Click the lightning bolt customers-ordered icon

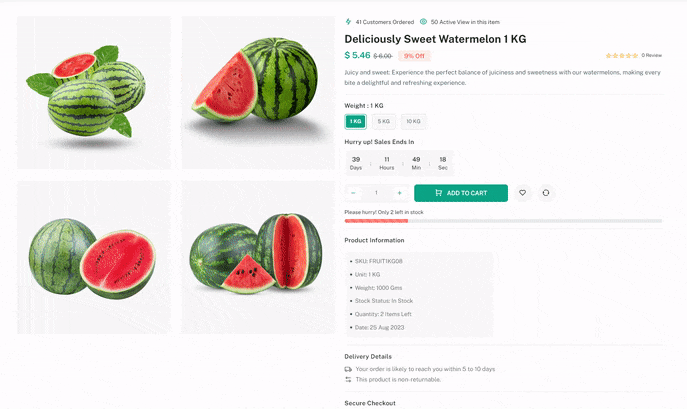pyautogui.click(x=348, y=21)
